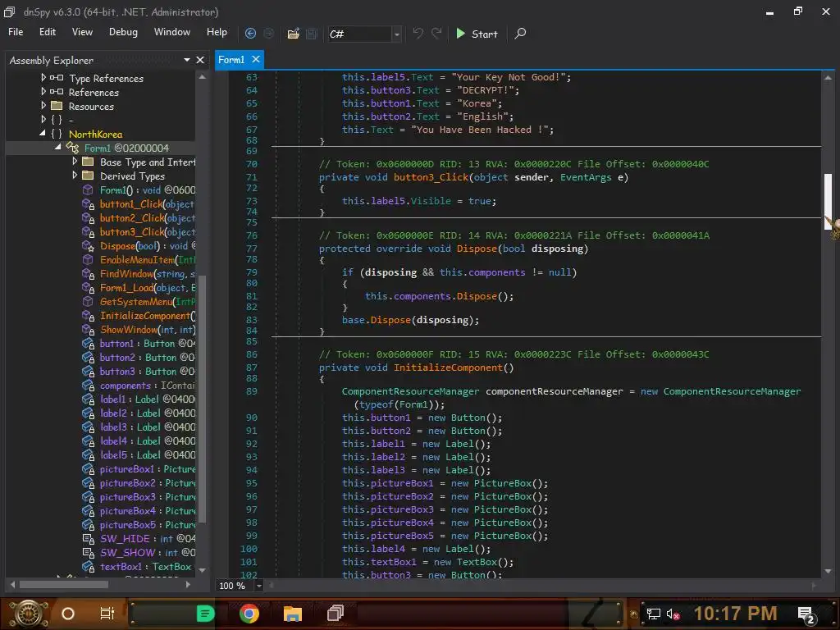Click the Search magnifier icon

coord(520,34)
